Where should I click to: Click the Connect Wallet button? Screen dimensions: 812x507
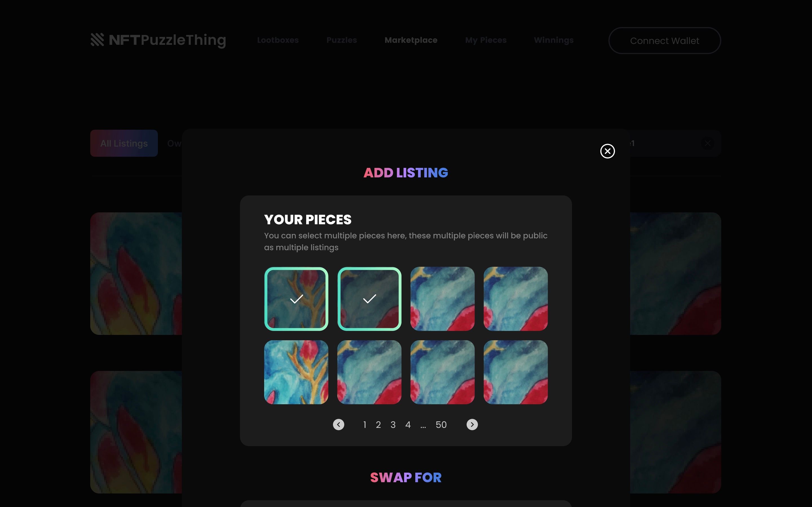(x=665, y=40)
